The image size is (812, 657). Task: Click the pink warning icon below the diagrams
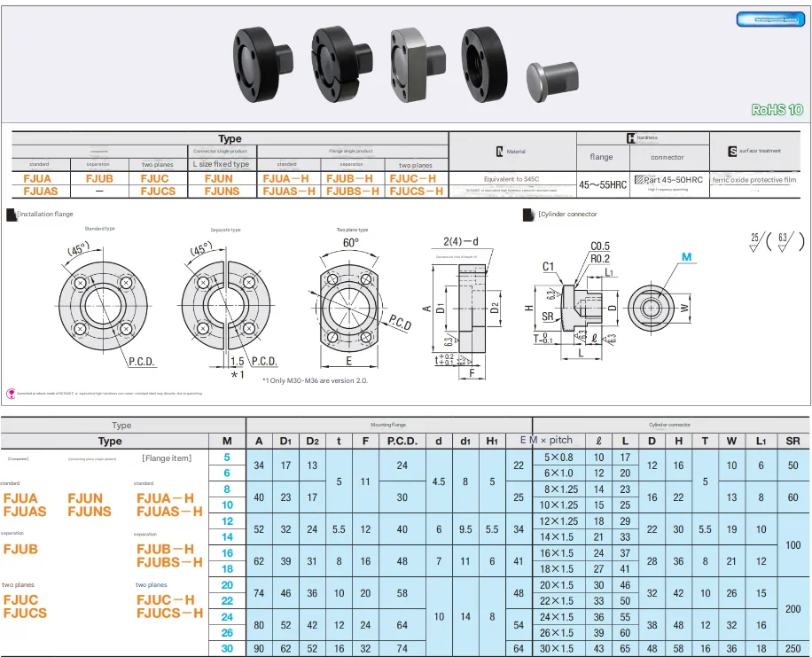pyautogui.click(x=11, y=394)
